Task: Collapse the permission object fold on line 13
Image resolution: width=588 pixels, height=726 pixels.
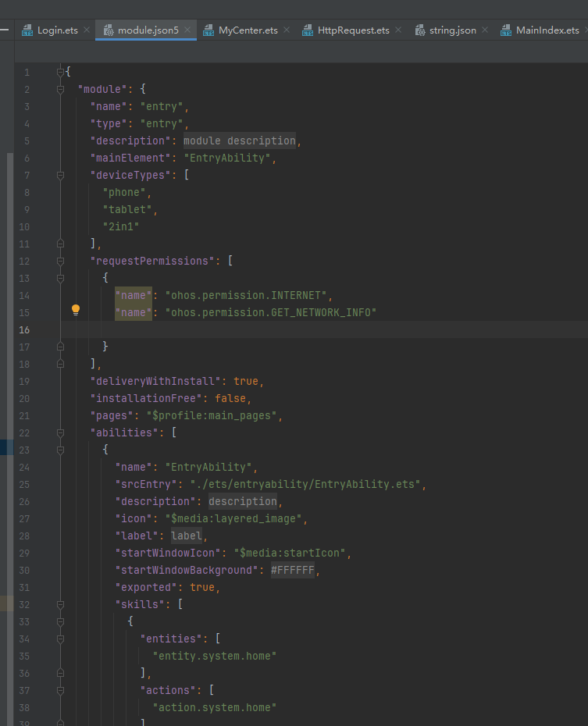Action: tap(60, 278)
